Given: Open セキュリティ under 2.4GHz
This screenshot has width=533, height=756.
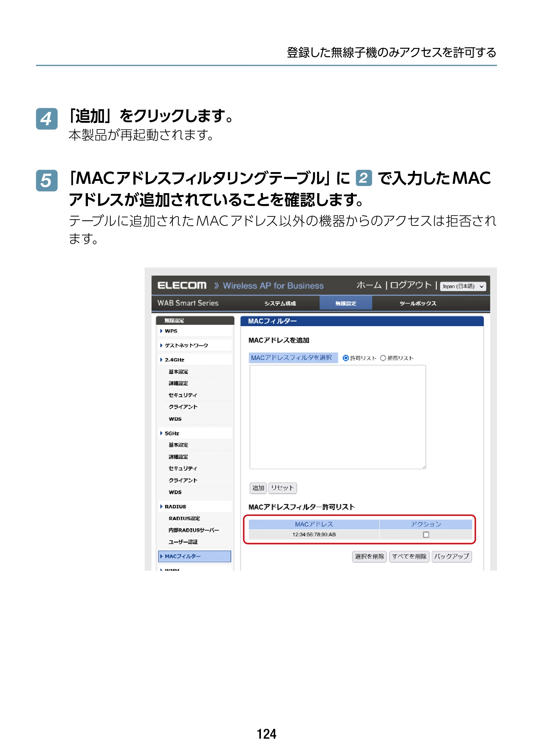Looking at the screenshot, I should tap(183, 395).
